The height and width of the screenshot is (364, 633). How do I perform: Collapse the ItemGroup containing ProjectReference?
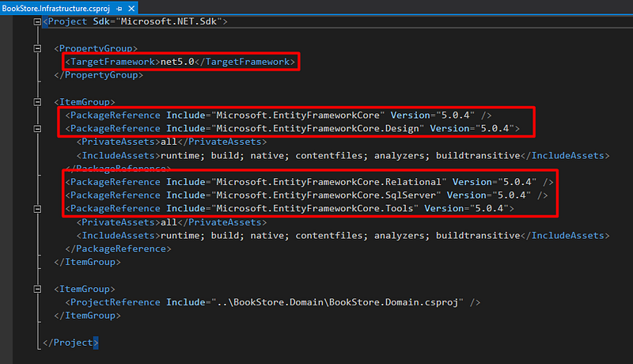click(x=37, y=289)
